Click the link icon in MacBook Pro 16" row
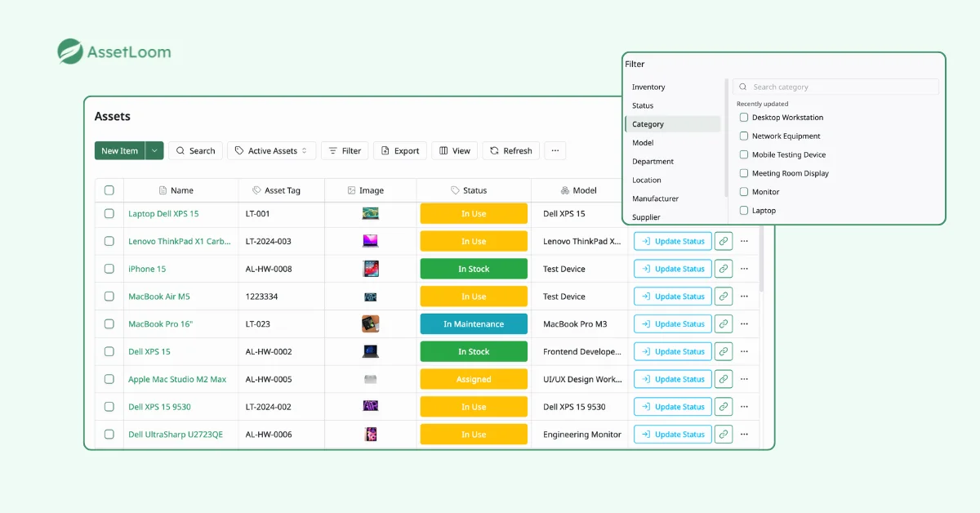Screen dimensions: 980x513 724,324
